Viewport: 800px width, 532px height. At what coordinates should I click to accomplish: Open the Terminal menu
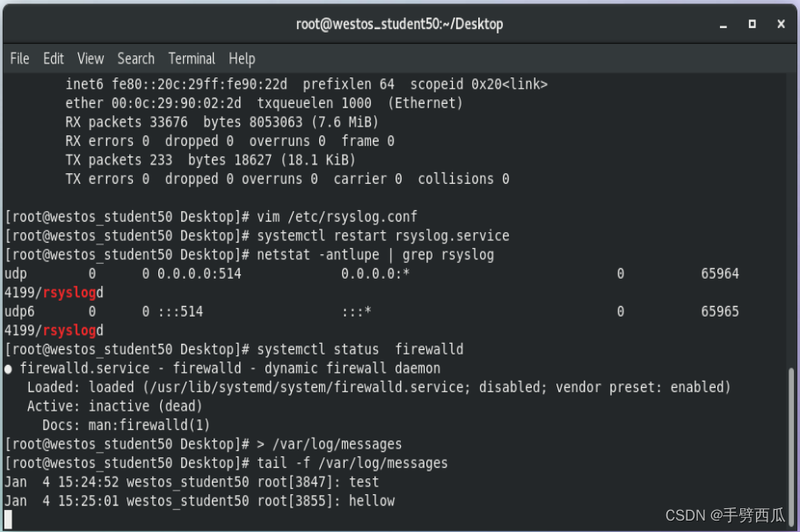click(192, 58)
